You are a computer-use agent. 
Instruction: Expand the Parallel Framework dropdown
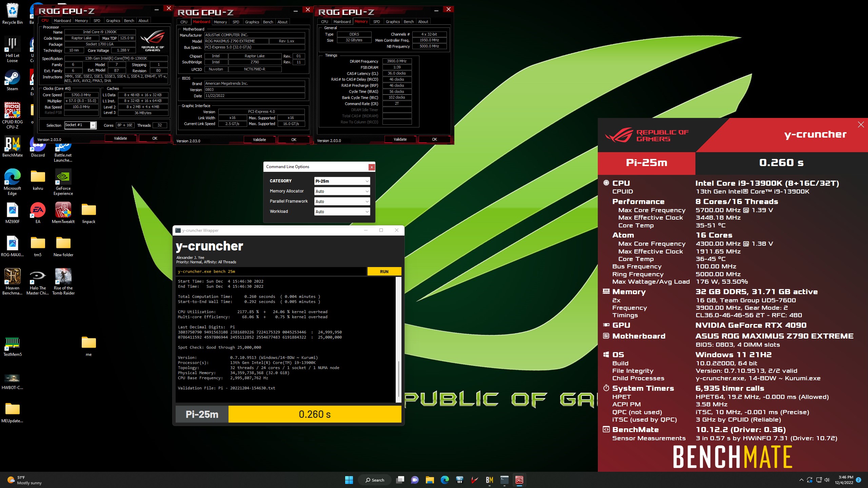[342, 201]
